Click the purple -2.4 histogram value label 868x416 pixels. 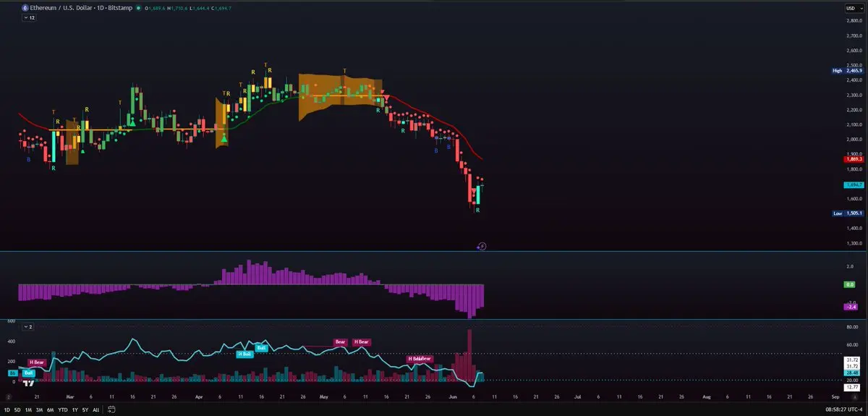851,307
